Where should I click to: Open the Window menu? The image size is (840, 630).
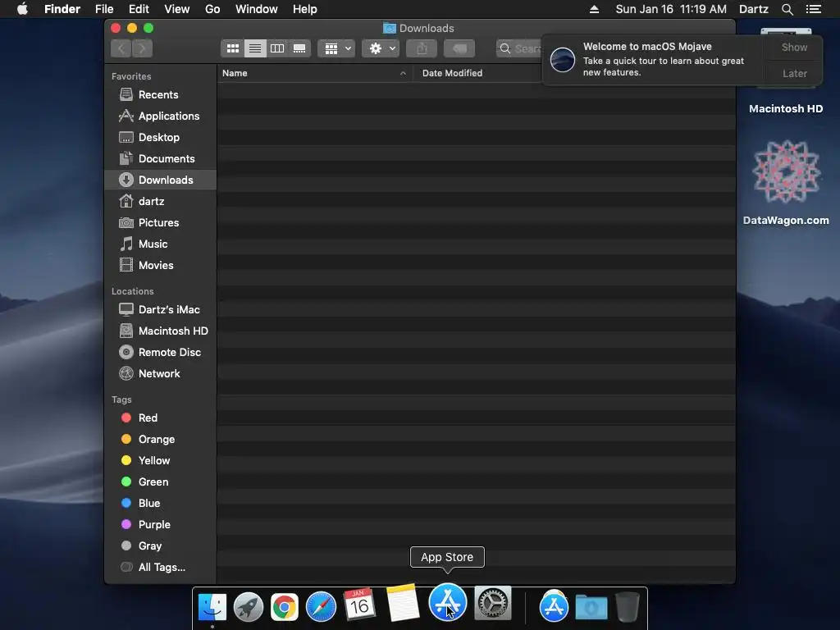(x=257, y=9)
